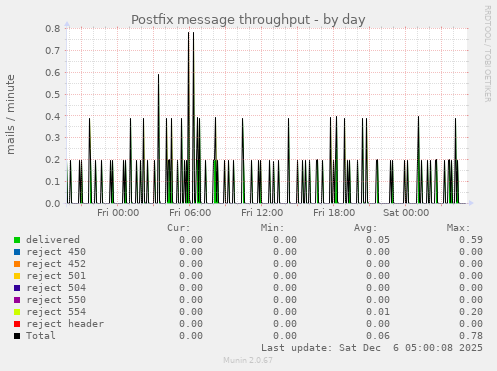The height and width of the screenshot is (371, 497).
Task: Click the 0.8 y-axis value
Action: point(53,29)
